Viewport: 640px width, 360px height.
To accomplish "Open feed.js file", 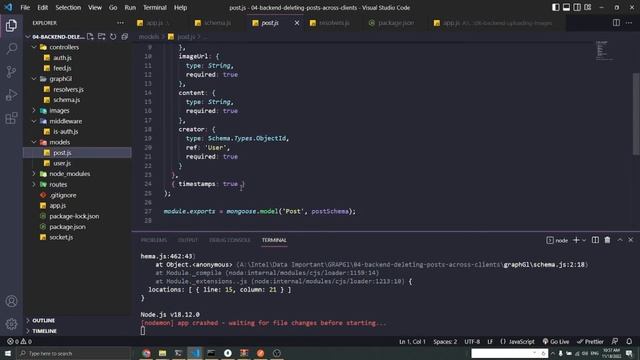I will pyautogui.click(x=62, y=68).
